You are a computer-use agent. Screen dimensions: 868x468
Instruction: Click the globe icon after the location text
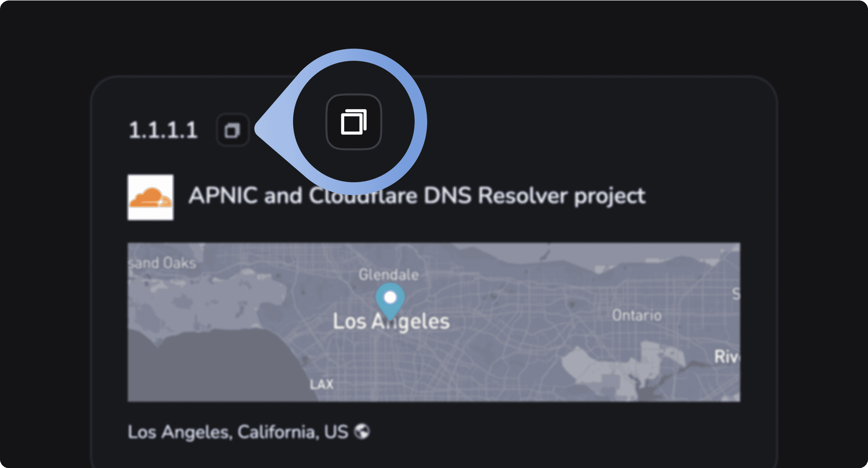(362, 431)
